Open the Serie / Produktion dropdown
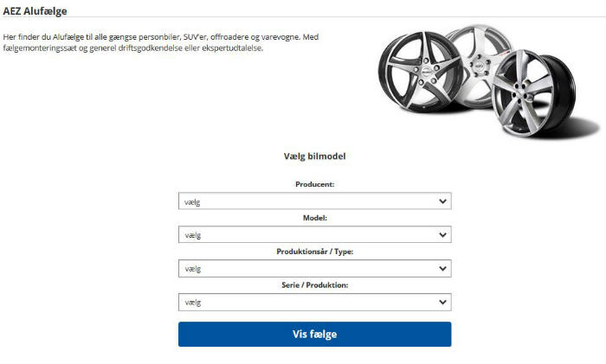The width and height of the screenshot is (606, 364). click(314, 303)
